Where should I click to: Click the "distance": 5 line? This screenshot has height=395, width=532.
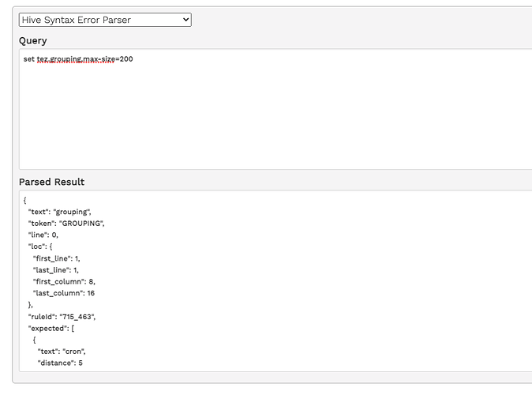coord(60,363)
